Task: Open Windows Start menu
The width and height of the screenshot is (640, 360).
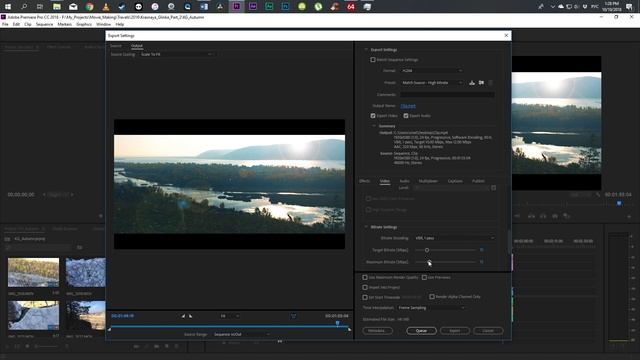Action: pos(8,7)
